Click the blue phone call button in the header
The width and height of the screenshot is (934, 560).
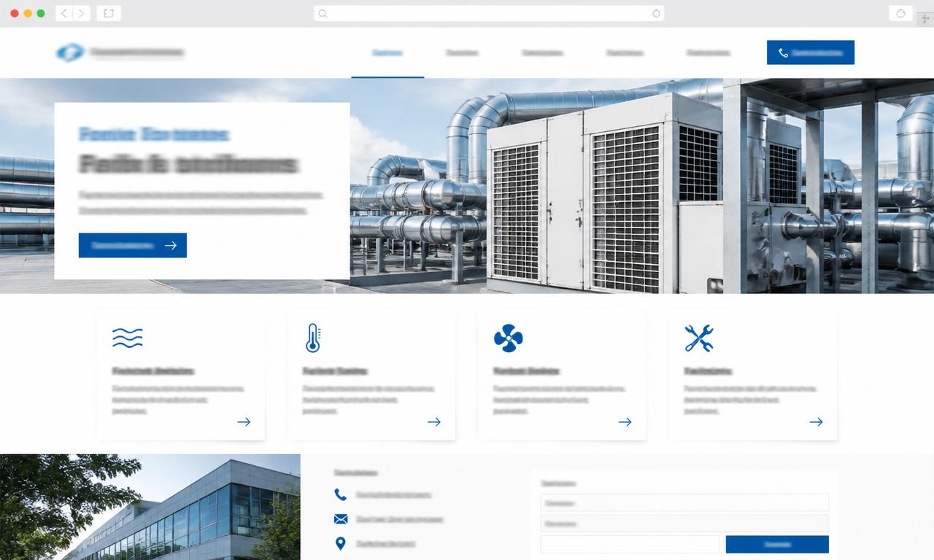[811, 52]
